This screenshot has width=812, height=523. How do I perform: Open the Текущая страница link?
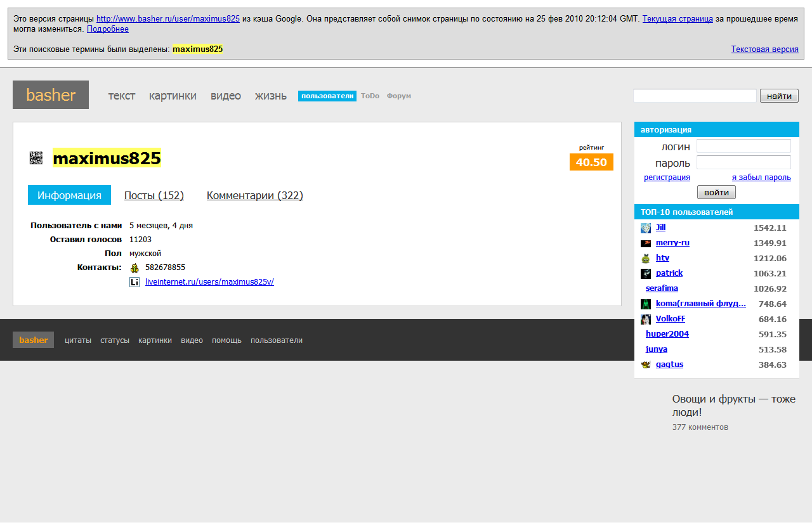(x=678, y=19)
